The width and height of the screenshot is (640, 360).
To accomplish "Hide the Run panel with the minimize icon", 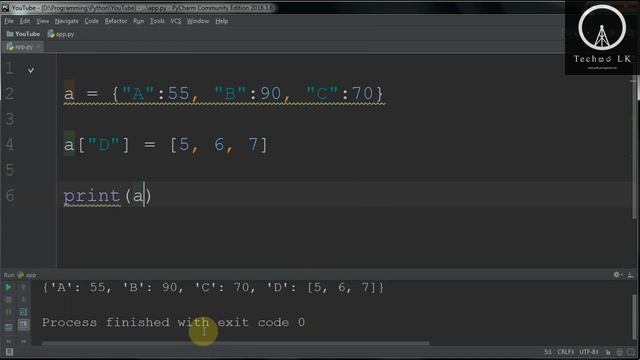I will tap(631, 275).
